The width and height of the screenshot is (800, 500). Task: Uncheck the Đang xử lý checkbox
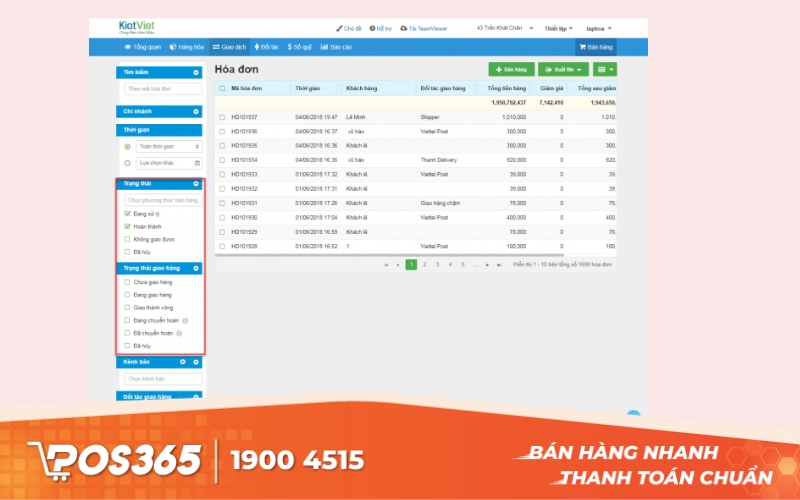128,214
